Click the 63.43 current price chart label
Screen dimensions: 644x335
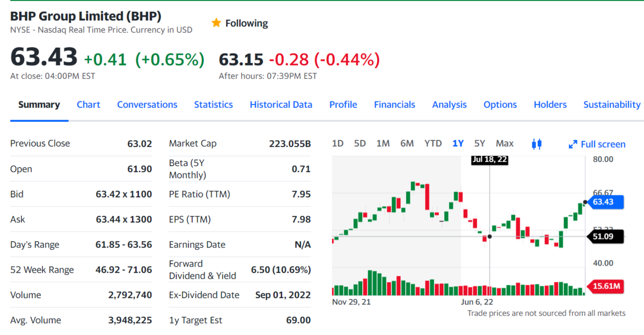[606, 202]
